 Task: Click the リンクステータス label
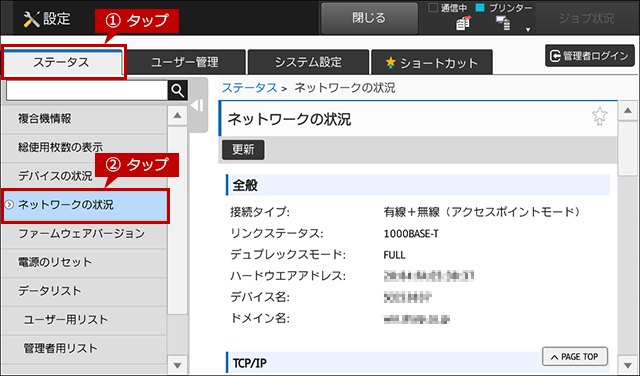click(277, 234)
